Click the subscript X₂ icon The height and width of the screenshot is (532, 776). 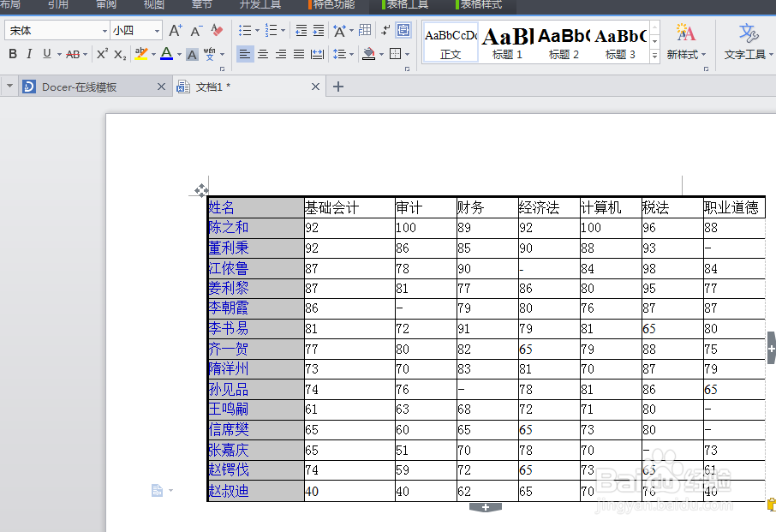(x=118, y=53)
